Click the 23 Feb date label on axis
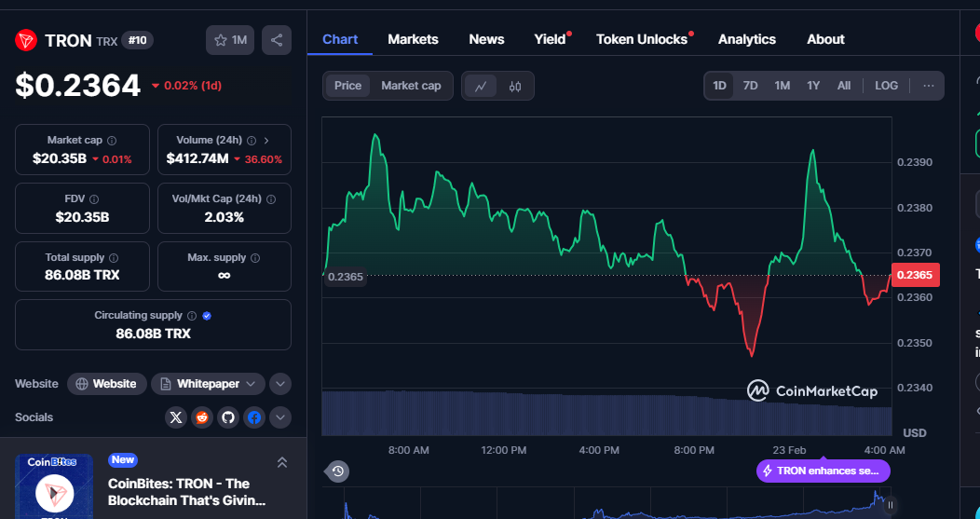 tap(789, 450)
